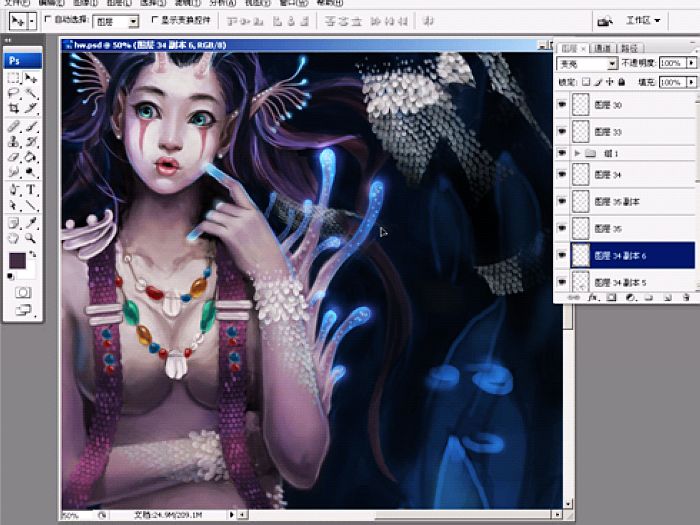
Task: Select the Eraser tool
Action: [13, 157]
